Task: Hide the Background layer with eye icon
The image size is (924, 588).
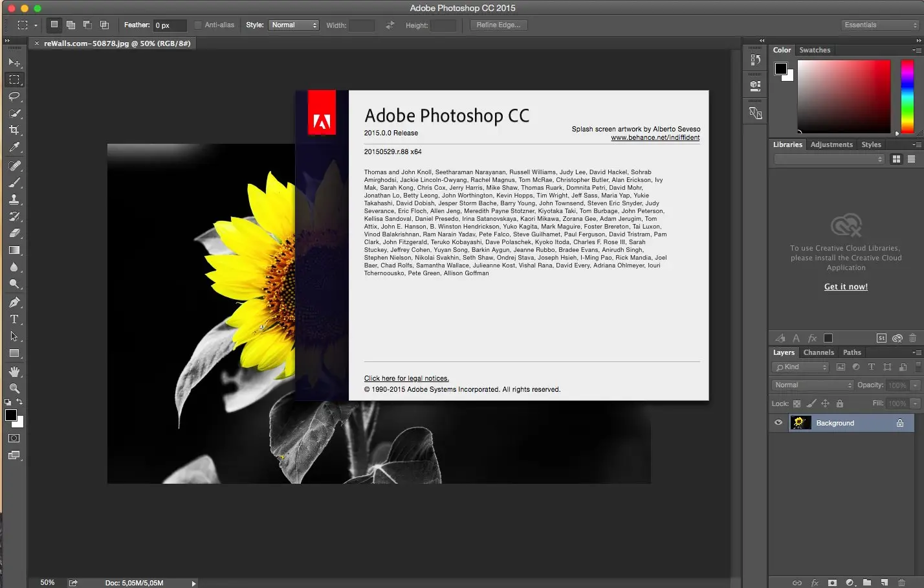Action: coord(778,423)
